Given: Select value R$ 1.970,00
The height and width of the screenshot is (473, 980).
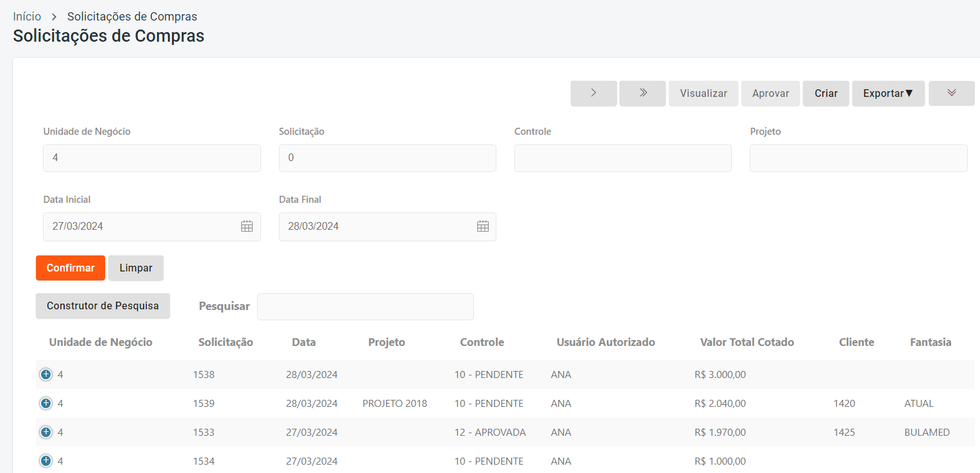Looking at the screenshot, I should (x=720, y=433).
